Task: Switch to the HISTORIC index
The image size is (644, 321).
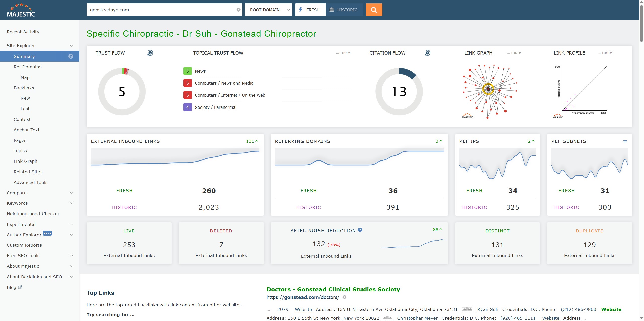Action: [344, 10]
